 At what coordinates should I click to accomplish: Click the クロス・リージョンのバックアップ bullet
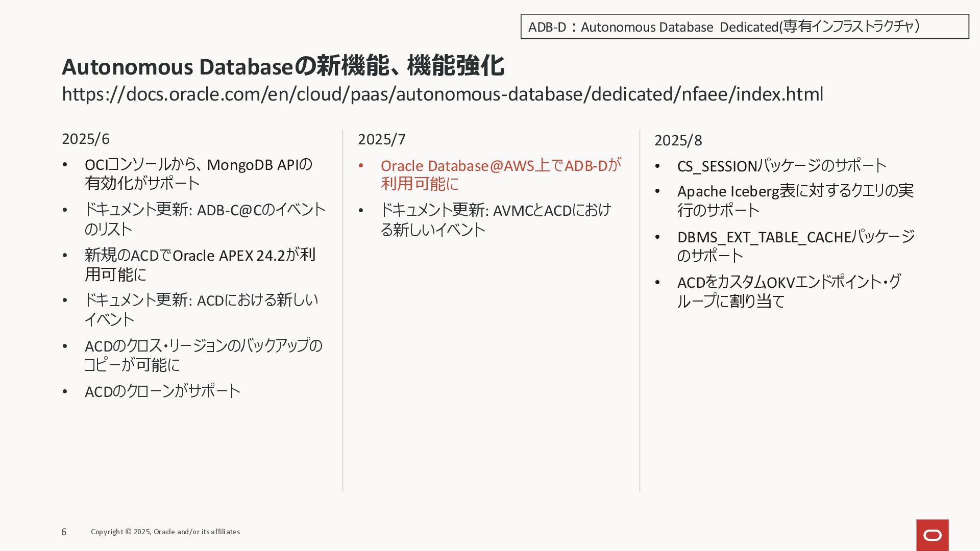pyautogui.click(x=204, y=355)
